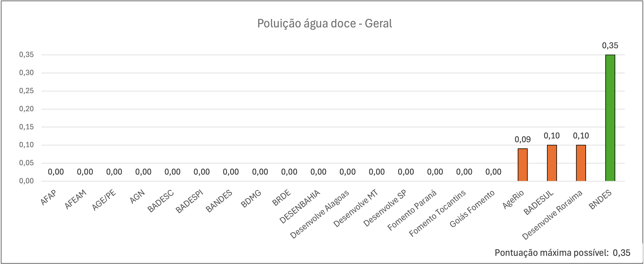Screen dimensions: 644x264
Task: Click the 0,00 data label above AFAP
Action: [56, 172]
